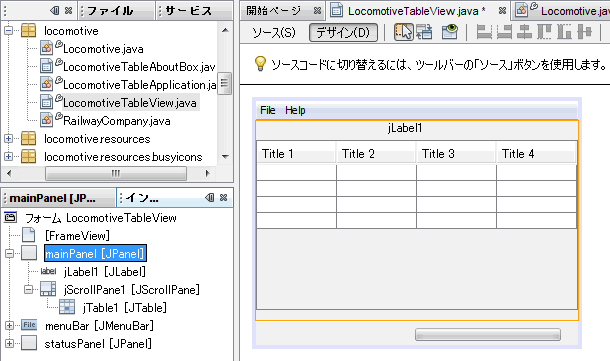
Task: Click the progress bar in status panel
Action: [488, 335]
